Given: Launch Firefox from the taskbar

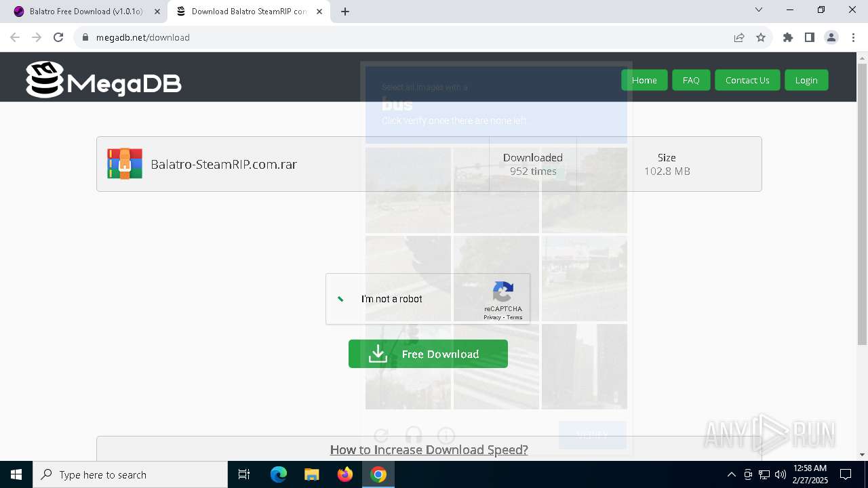Looking at the screenshot, I should 345,474.
